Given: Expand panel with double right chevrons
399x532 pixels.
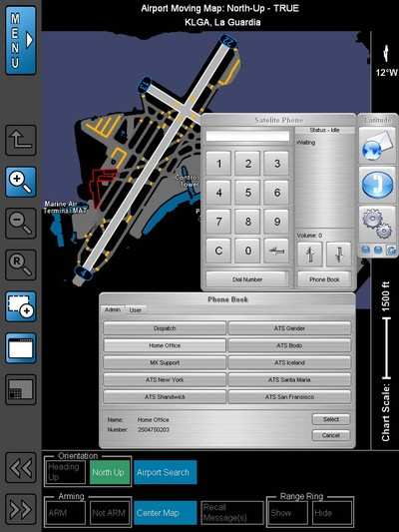Looking at the screenshot, I should tap(21, 509).
